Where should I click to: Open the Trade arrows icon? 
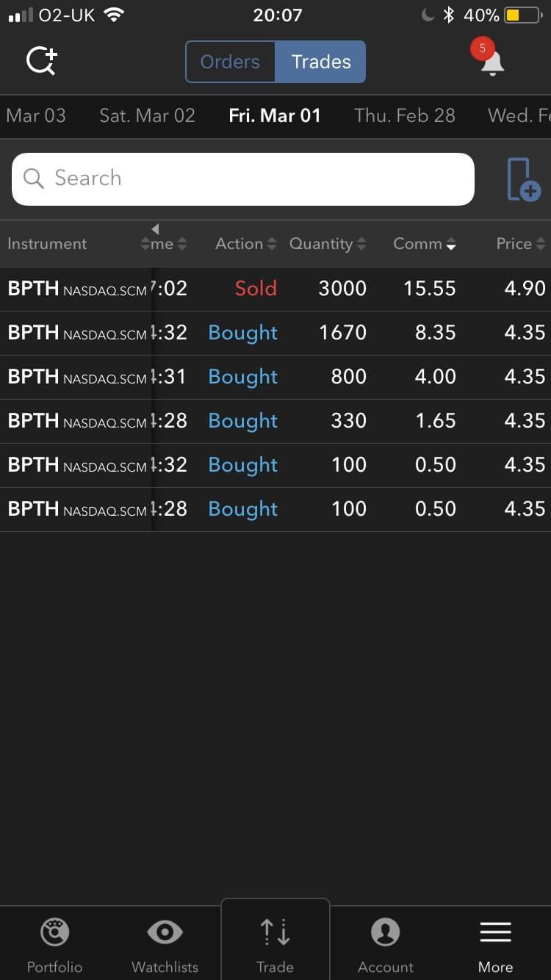tap(275, 933)
